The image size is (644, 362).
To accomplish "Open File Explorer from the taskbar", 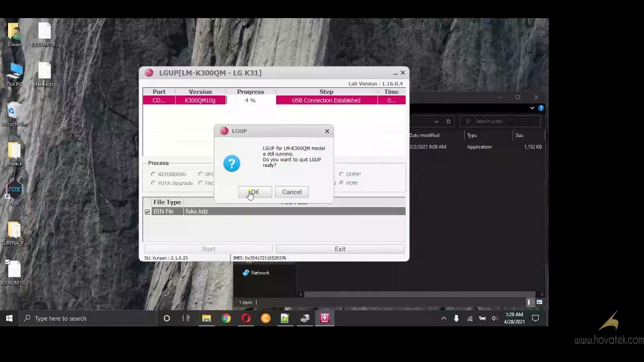I will click(x=206, y=318).
